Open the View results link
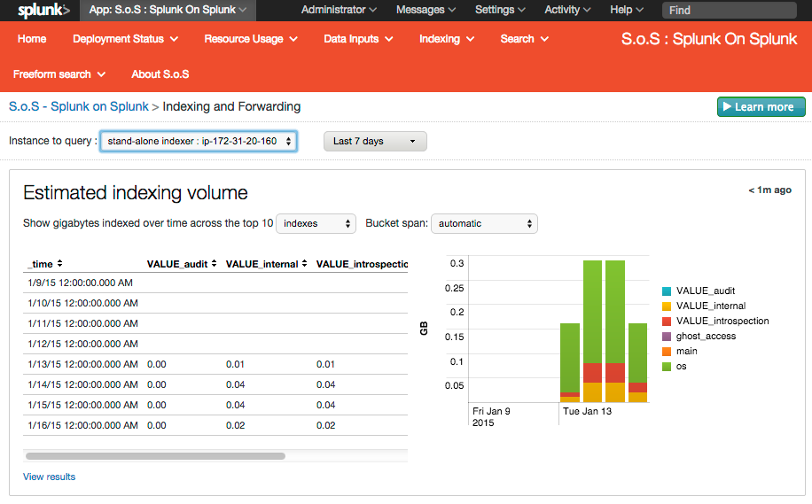 tap(49, 477)
